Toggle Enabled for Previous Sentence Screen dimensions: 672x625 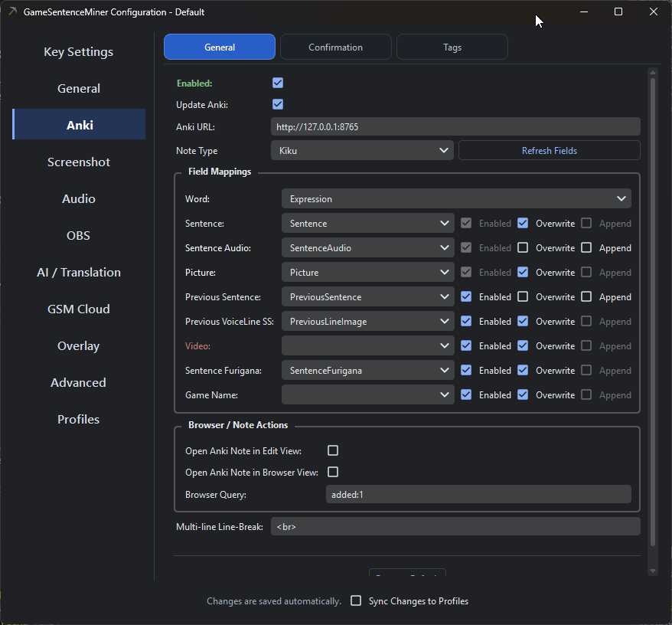[x=466, y=296]
